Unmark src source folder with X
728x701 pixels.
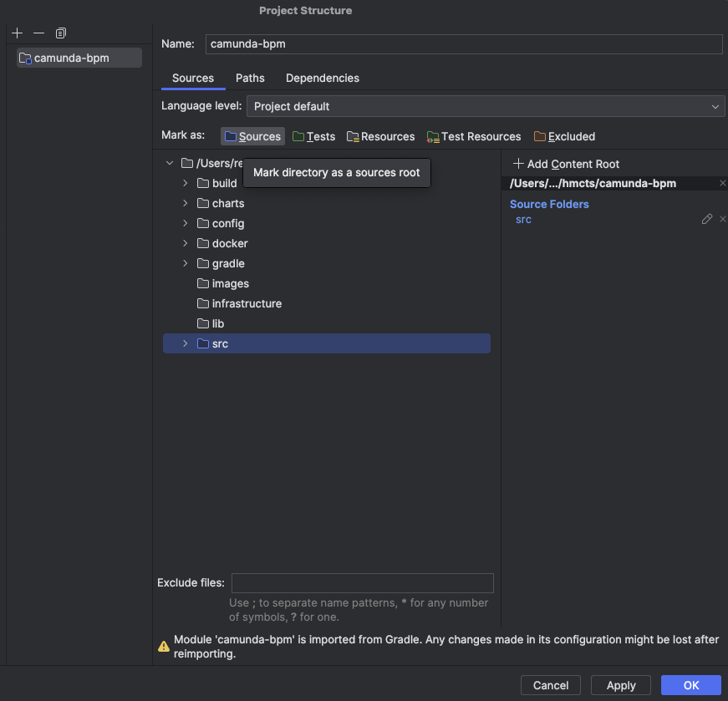(722, 219)
